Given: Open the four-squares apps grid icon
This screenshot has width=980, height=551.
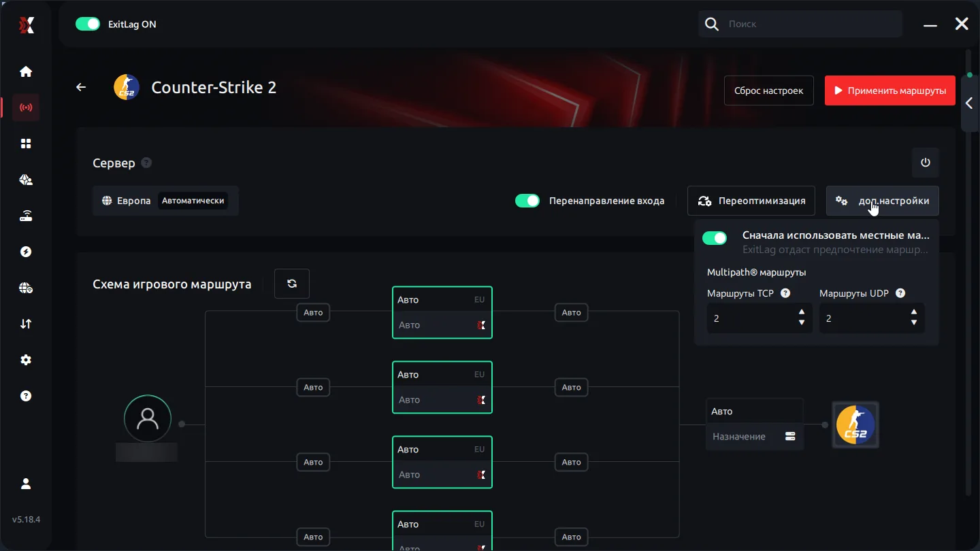Looking at the screenshot, I should click(26, 144).
